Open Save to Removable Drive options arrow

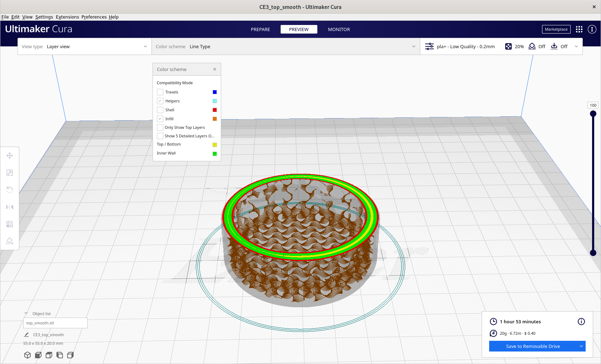point(581,346)
